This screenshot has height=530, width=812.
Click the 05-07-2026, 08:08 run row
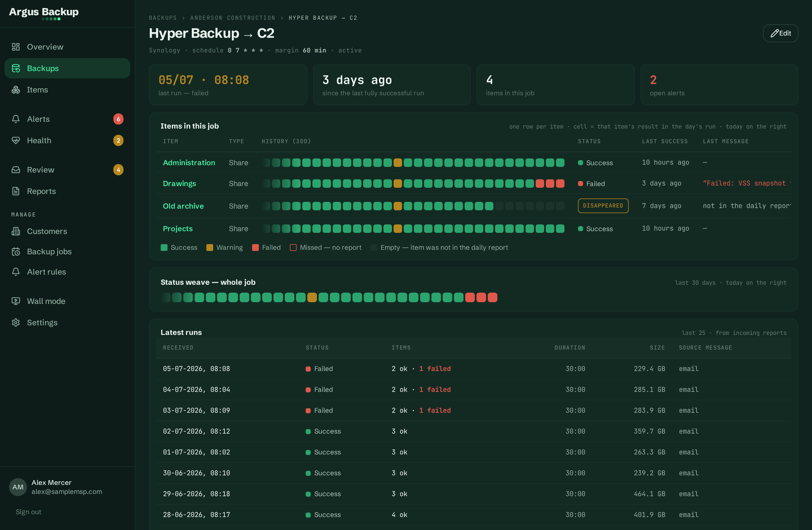[x=474, y=369]
